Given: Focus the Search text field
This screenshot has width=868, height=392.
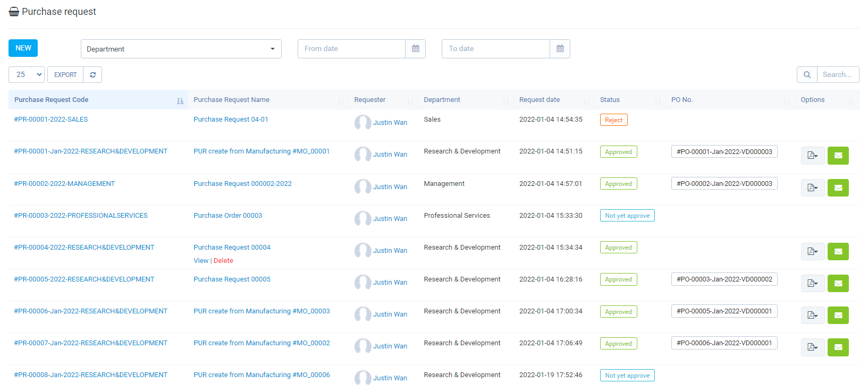Looking at the screenshot, I should [x=837, y=75].
